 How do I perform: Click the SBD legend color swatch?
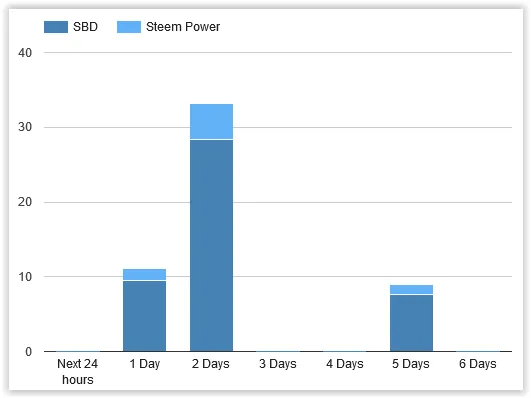[56, 27]
